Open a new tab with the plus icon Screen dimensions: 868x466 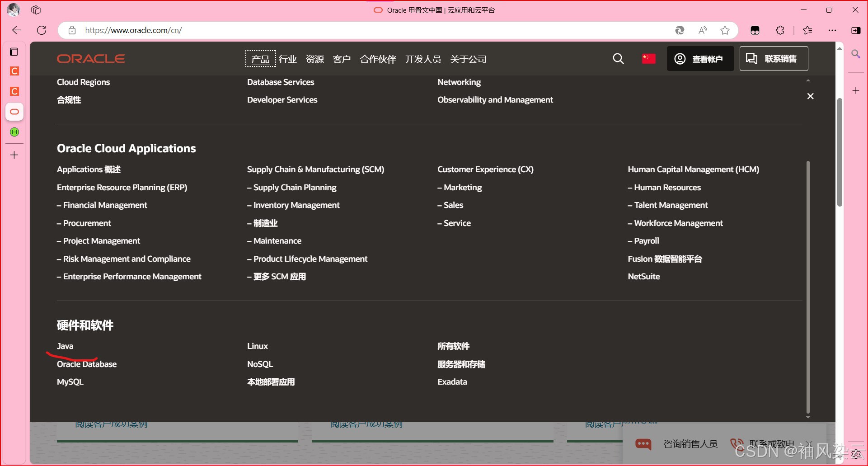click(14, 155)
